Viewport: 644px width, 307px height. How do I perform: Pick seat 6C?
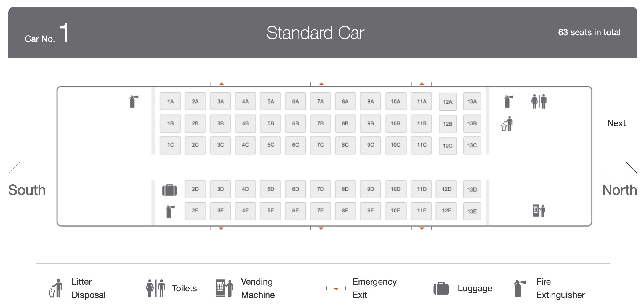[x=295, y=145]
